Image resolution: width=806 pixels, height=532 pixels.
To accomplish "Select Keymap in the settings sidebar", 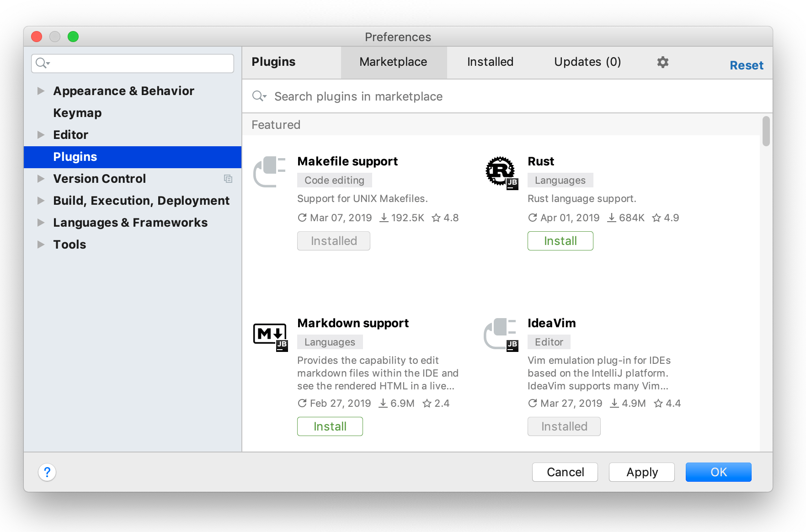I will (x=77, y=113).
